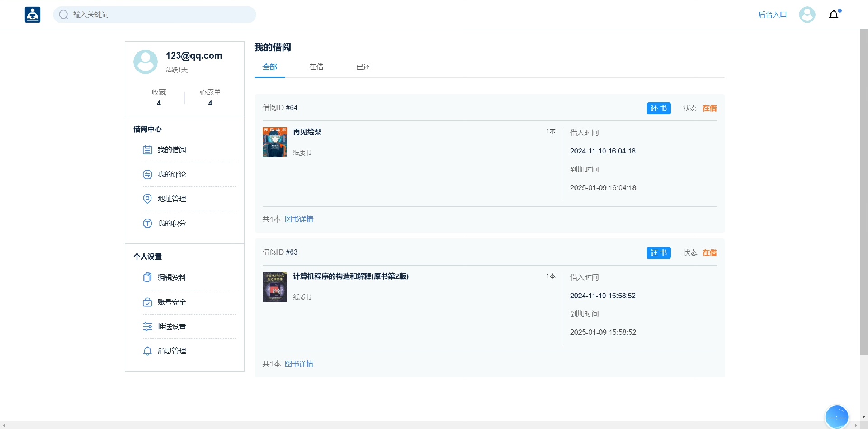Click the 编辑资料 document icon
The image size is (868, 429).
147,277
